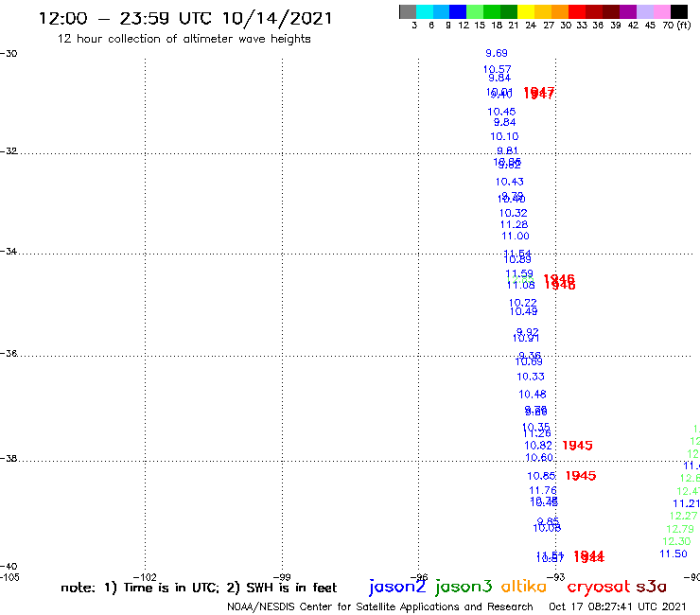Image resolution: width=700 pixels, height=615 pixels.
Task: Click the green 12.27 wave height value
Action: (683, 516)
